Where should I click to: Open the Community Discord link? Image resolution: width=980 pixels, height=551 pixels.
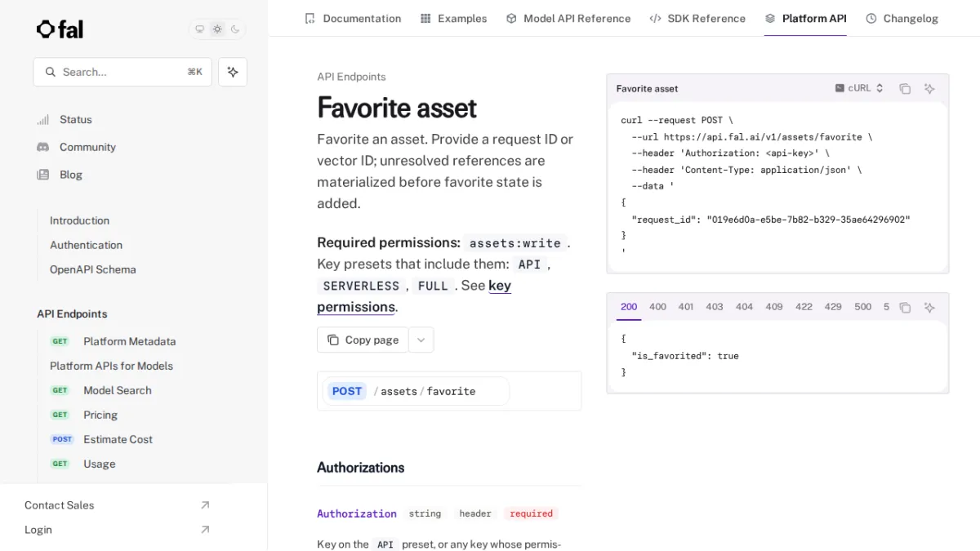[76, 147]
